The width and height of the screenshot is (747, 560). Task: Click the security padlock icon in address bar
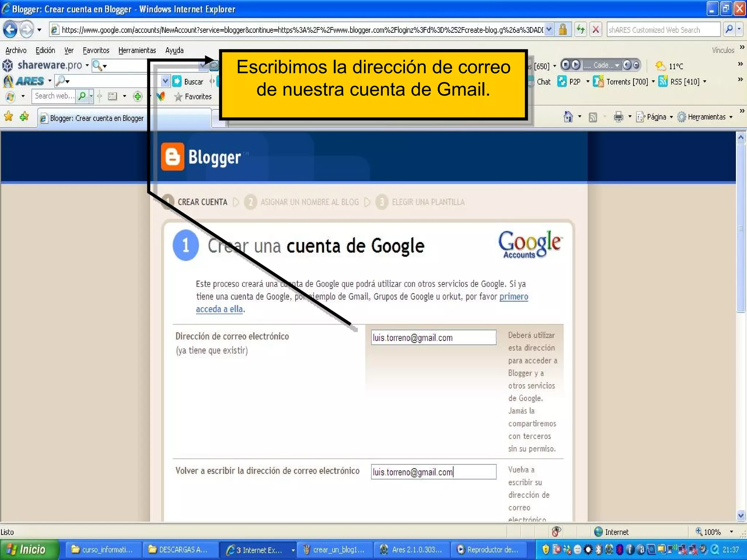(562, 30)
